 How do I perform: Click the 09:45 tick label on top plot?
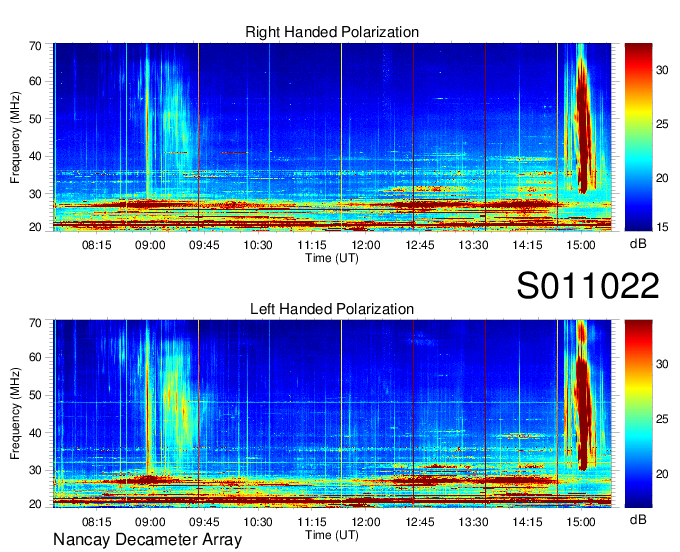(x=204, y=245)
